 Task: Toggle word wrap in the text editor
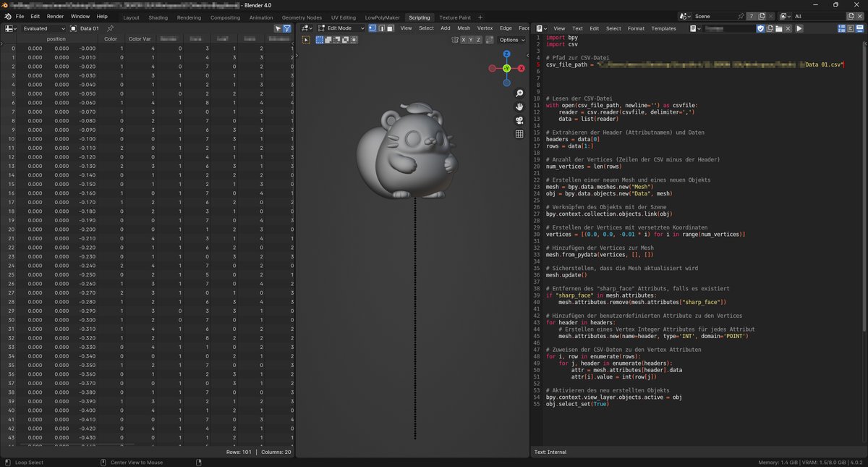pyautogui.click(x=851, y=28)
